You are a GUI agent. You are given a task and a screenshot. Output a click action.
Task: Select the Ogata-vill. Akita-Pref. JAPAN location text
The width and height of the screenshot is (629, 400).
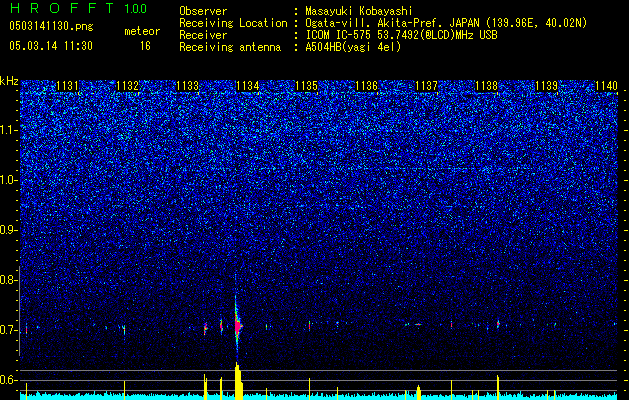[446, 23]
